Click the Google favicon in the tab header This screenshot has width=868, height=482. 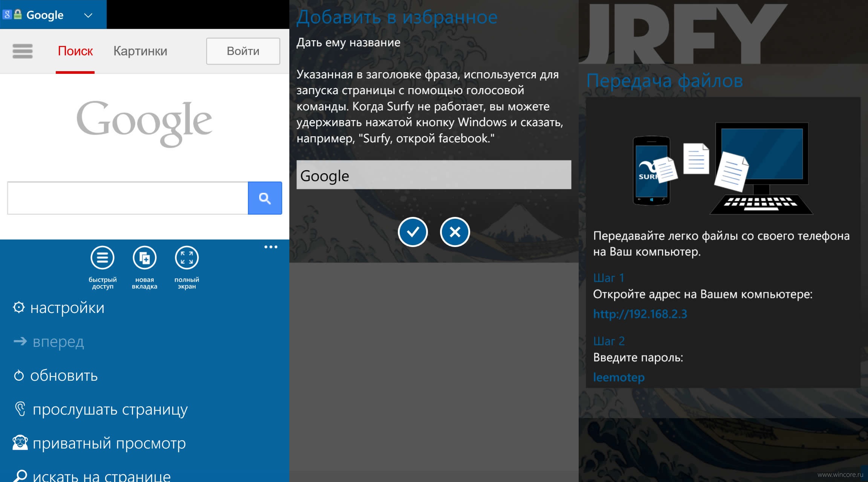[7, 15]
